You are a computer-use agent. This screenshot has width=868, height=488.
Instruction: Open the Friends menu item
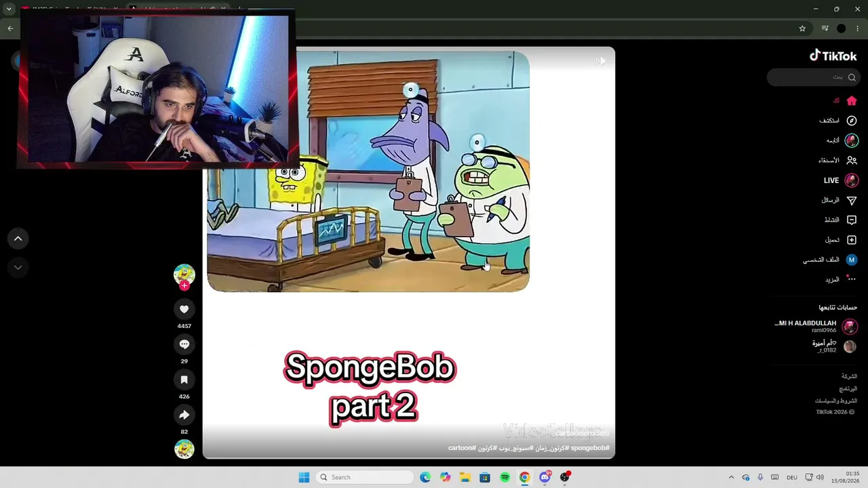837,161
